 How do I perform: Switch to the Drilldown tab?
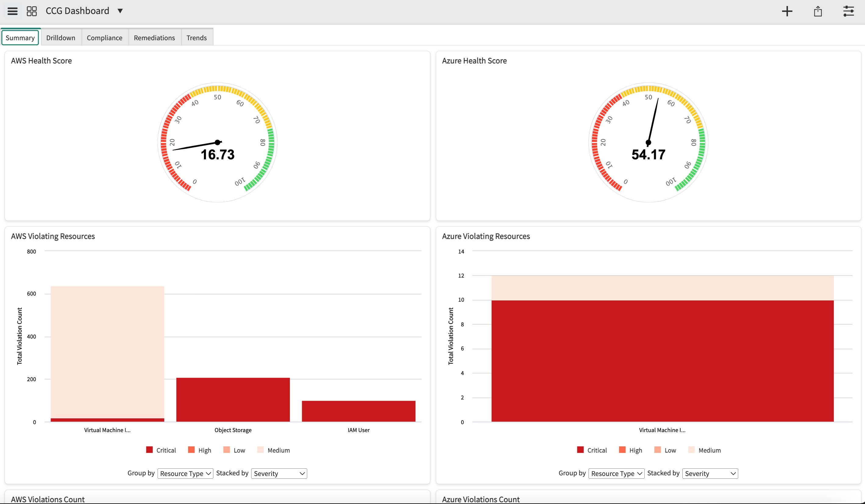[60, 37]
